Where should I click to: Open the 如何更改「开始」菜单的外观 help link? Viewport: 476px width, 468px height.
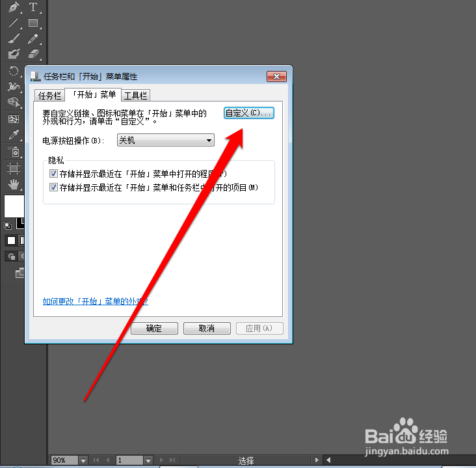(x=96, y=301)
